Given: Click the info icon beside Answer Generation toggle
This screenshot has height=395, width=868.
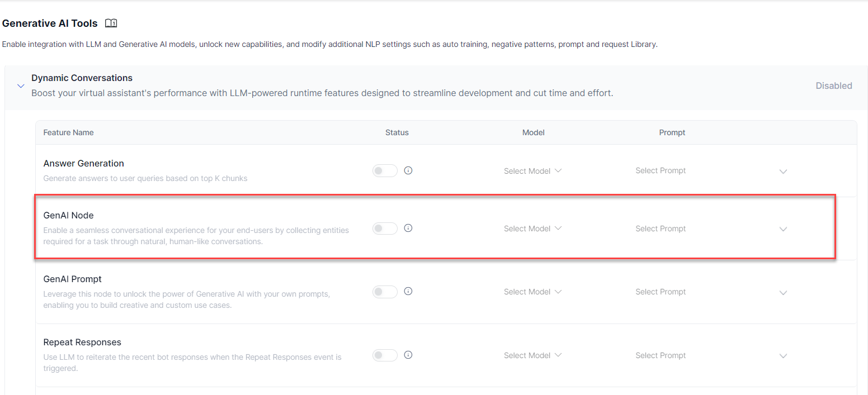Looking at the screenshot, I should pyautogui.click(x=408, y=170).
